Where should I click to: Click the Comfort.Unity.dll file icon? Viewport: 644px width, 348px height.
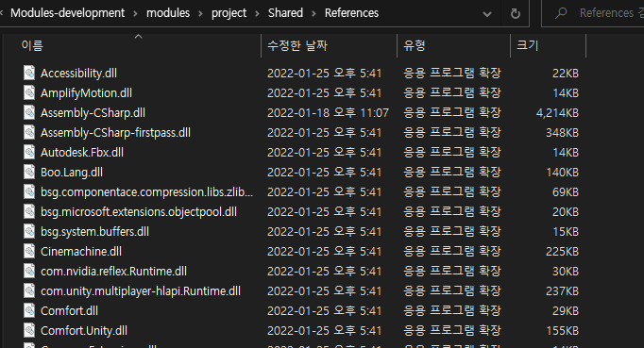tap(29, 330)
